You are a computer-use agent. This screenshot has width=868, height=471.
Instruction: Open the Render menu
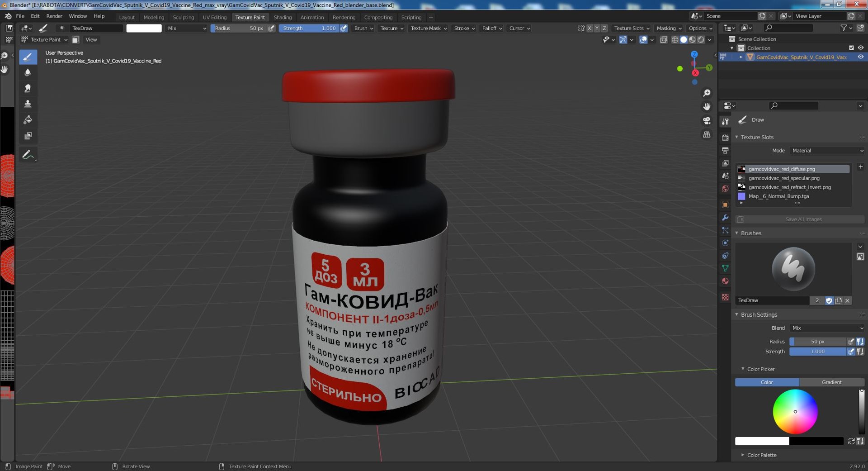click(x=54, y=16)
